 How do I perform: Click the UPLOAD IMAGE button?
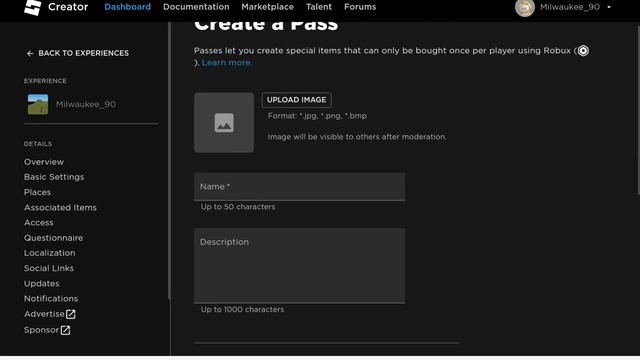click(296, 100)
